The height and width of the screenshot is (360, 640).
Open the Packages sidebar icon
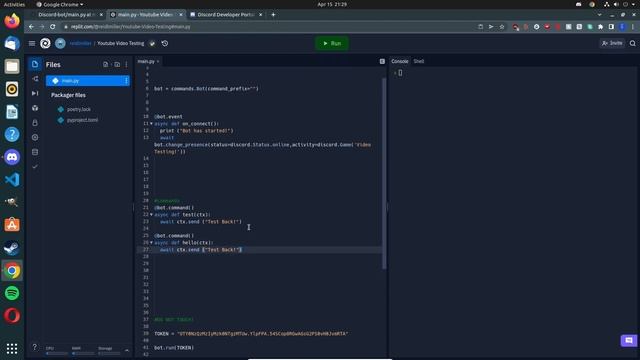[x=35, y=108]
